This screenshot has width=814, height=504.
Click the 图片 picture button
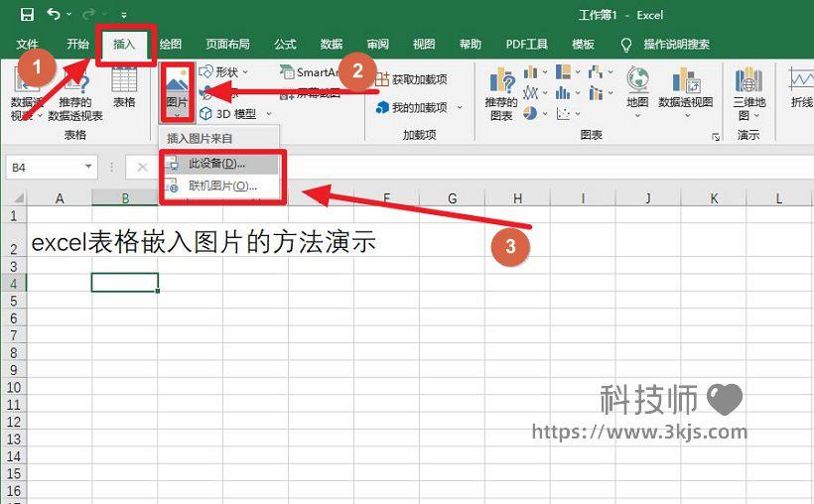(177, 92)
